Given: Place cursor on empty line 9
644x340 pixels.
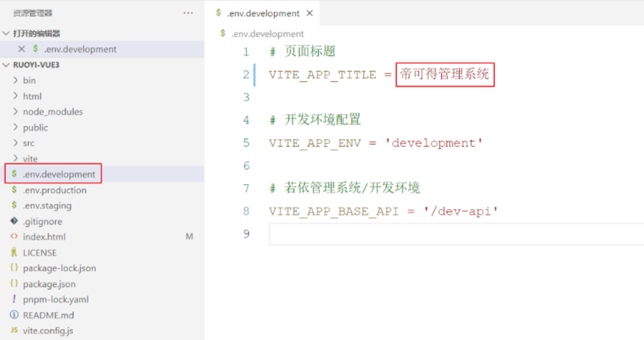Looking at the screenshot, I should pyautogui.click(x=442, y=234).
